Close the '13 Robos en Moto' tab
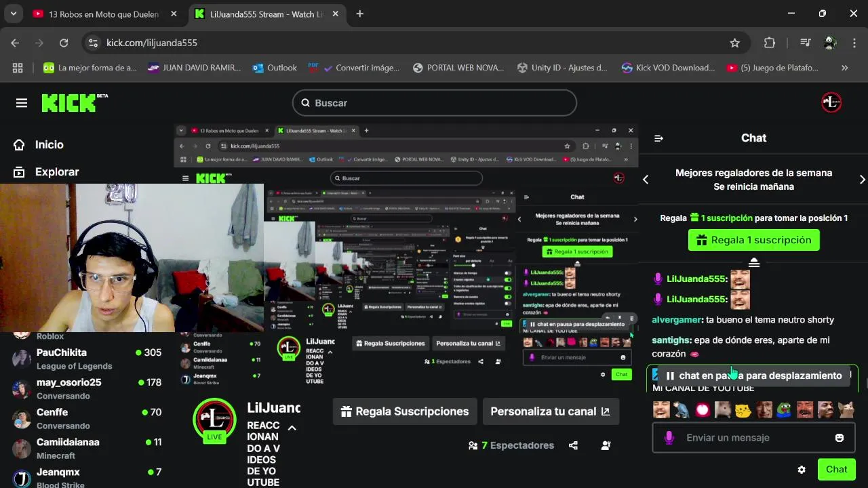868x488 pixels. [174, 14]
